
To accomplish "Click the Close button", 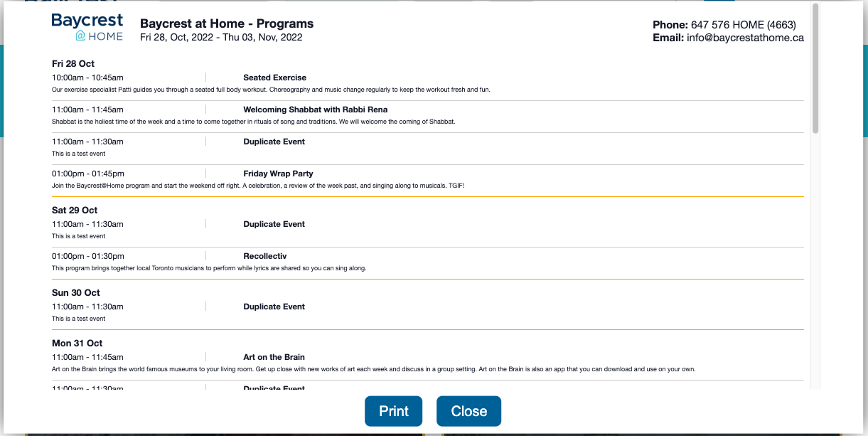I will (x=469, y=411).
